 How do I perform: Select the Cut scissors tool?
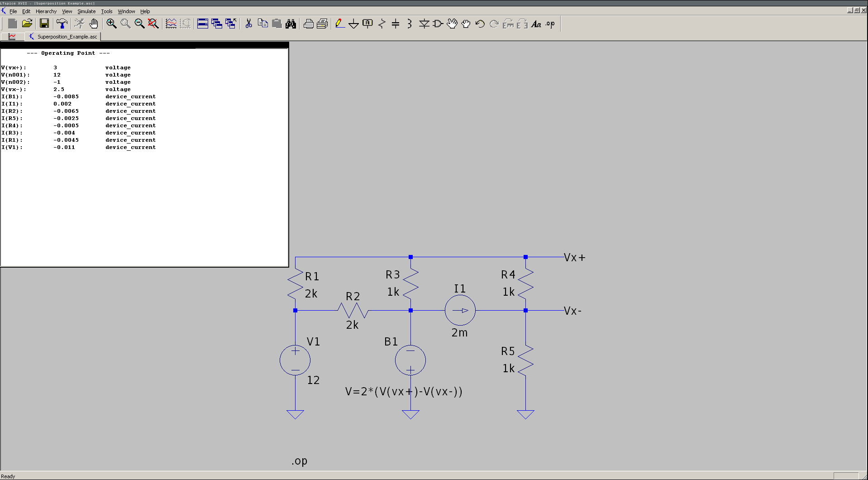[248, 24]
